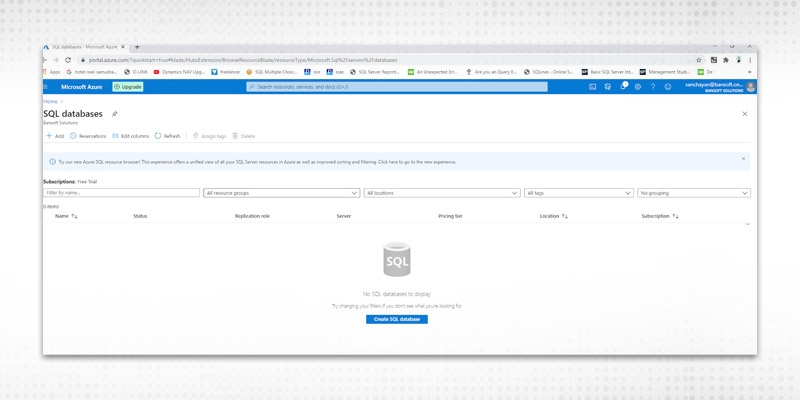Click the Upgrade button in Azure header
This screenshot has width=800, height=400.
point(128,87)
